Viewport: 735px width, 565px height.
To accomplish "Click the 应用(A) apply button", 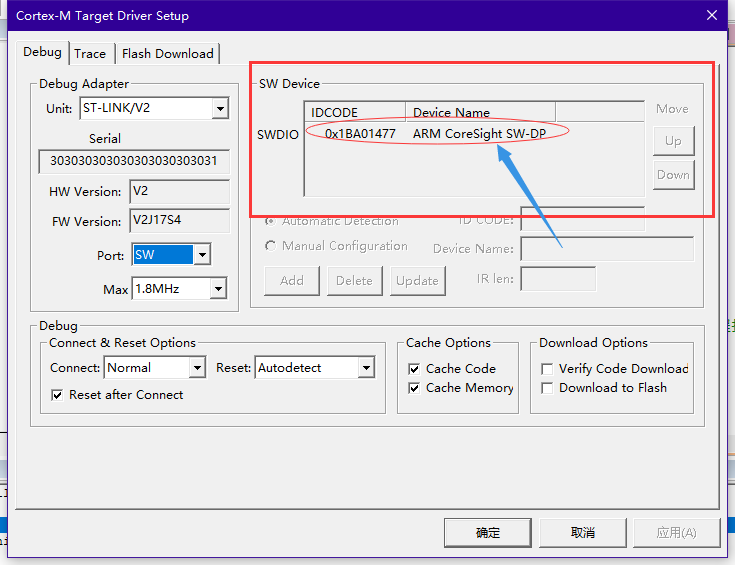I will point(676,533).
